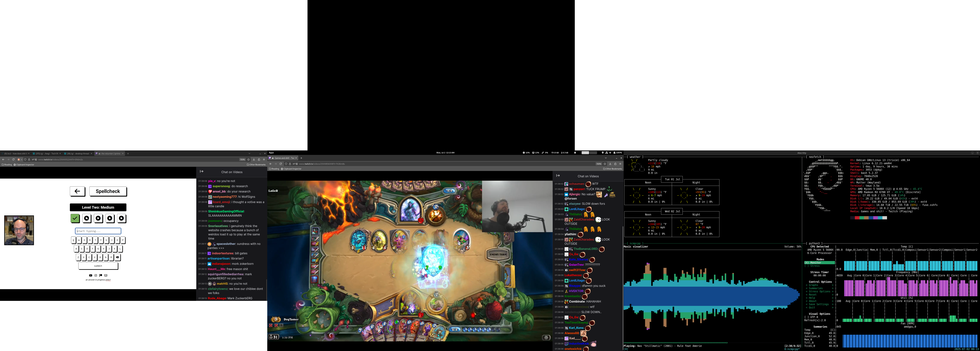Collapse chat arrow in left Twitch window
The height and width of the screenshot is (351, 980).
point(202,171)
